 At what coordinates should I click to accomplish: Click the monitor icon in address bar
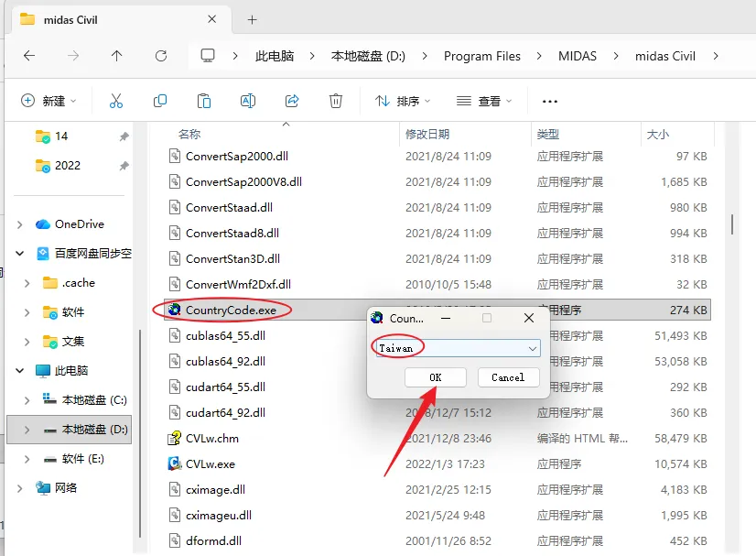pos(208,56)
